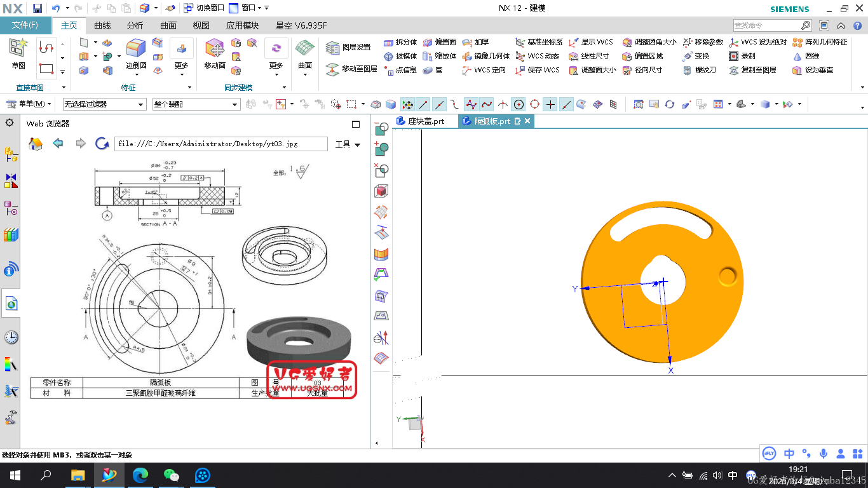868x488 pixels.
Task: Open WeChat from the taskbar
Action: coord(171,475)
